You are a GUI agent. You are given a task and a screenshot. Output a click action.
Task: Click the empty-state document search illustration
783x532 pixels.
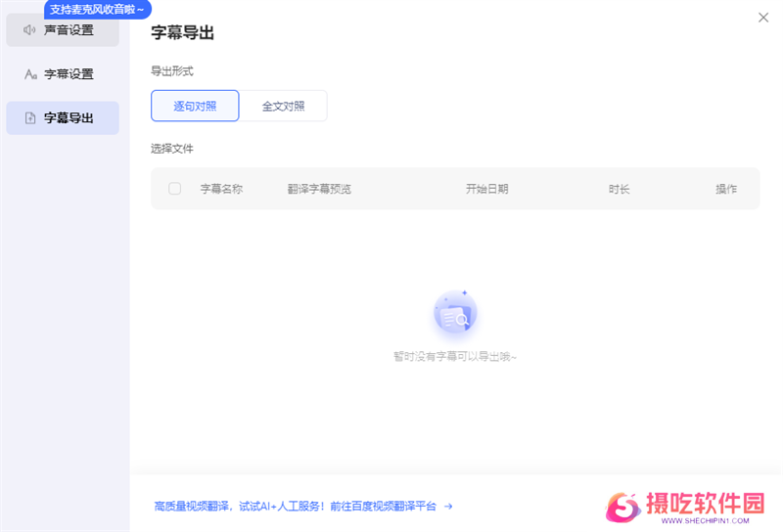tap(455, 311)
